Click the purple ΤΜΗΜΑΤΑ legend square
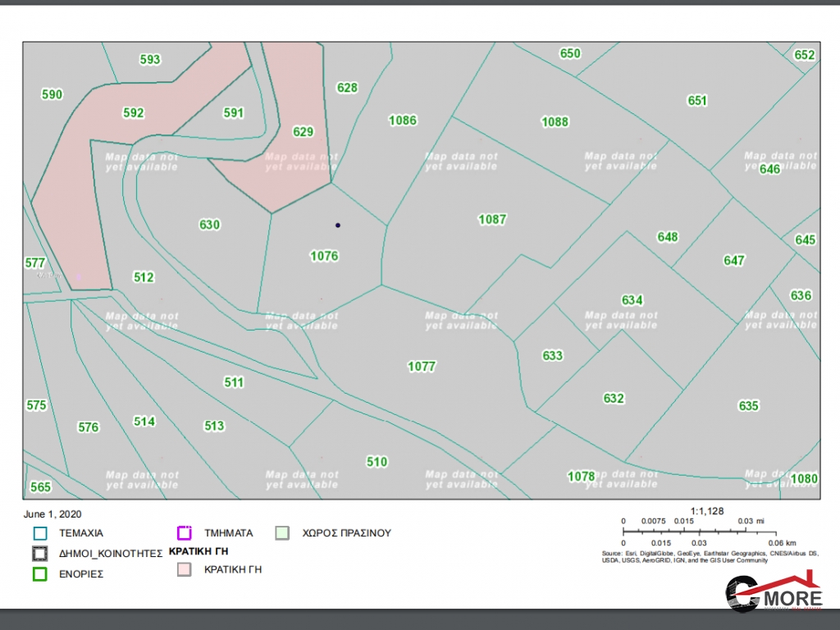This screenshot has width=840, height=630. [x=185, y=532]
